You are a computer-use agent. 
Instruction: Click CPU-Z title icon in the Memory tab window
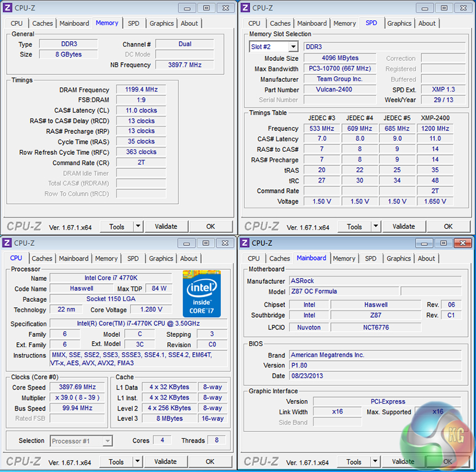8,7
